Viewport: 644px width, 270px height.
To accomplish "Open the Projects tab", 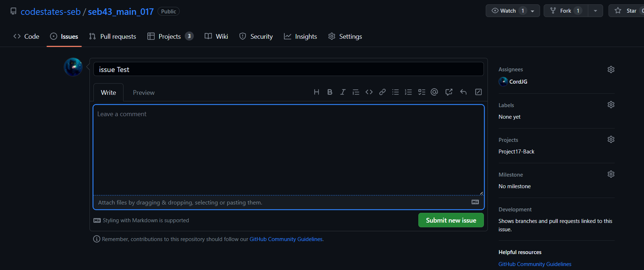I will click(x=170, y=36).
